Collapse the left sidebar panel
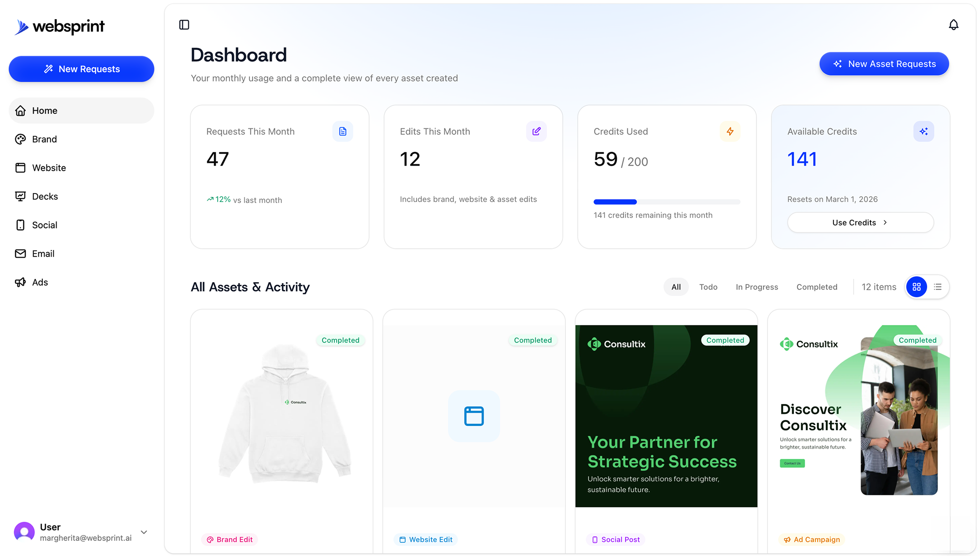Image resolution: width=980 pixels, height=556 pixels. (184, 25)
